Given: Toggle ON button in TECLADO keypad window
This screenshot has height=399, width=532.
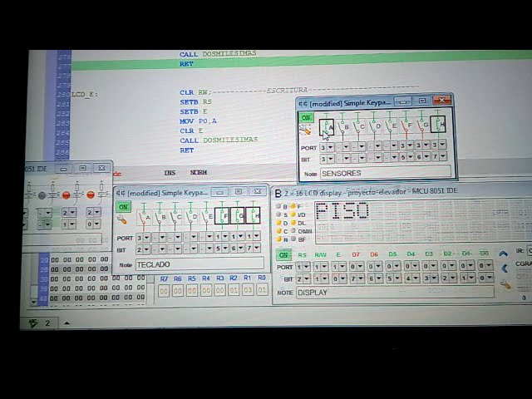Looking at the screenshot, I should coord(123,207).
